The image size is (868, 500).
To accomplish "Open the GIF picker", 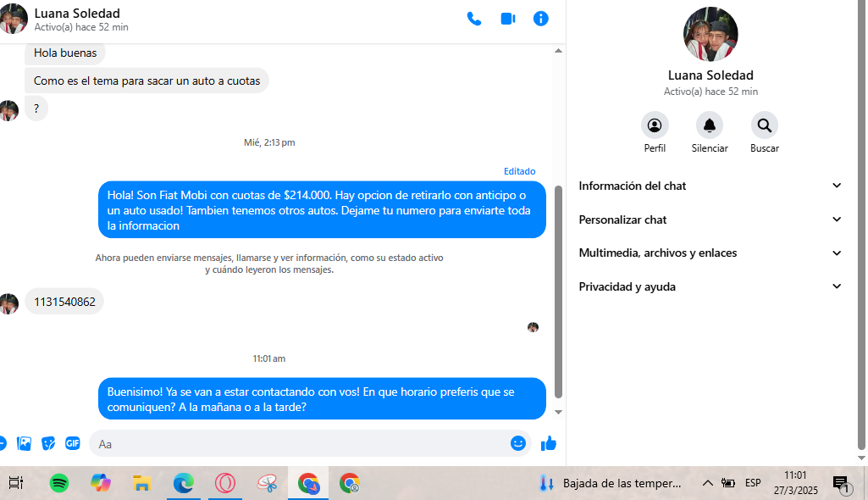I will pos(73,443).
